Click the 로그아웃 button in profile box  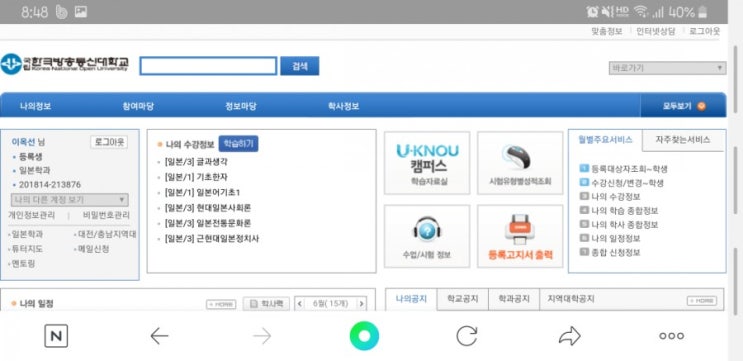pos(109,142)
